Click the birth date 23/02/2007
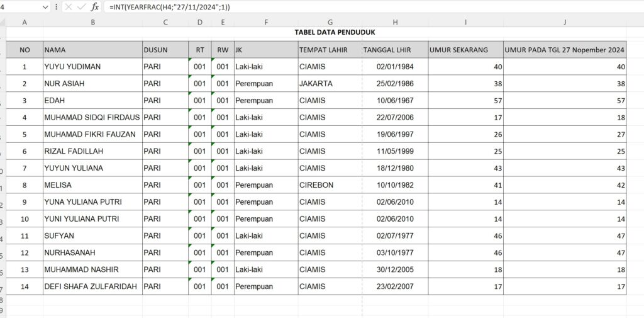This screenshot has width=644, height=318. coord(395,287)
